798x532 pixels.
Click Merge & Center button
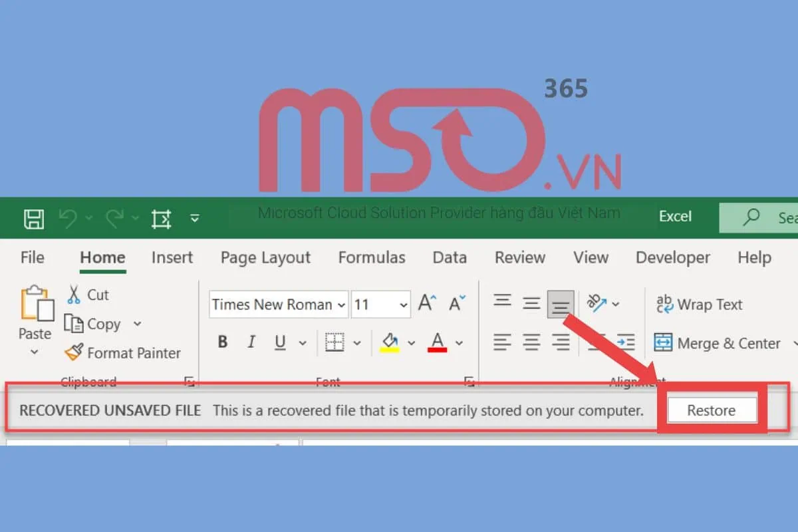coord(717,343)
